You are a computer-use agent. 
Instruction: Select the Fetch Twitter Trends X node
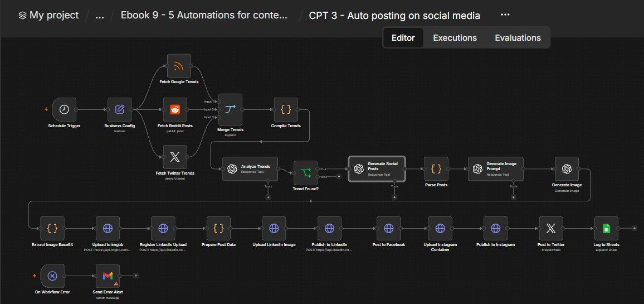(x=175, y=157)
